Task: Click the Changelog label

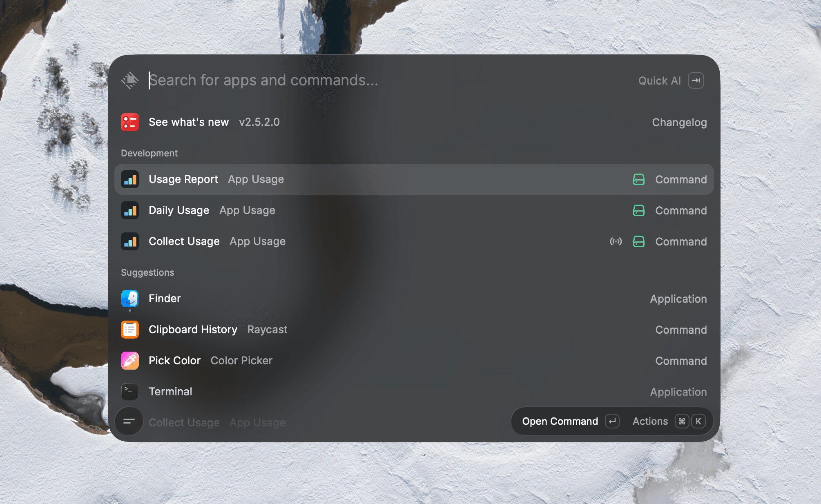Action: pos(679,122)
